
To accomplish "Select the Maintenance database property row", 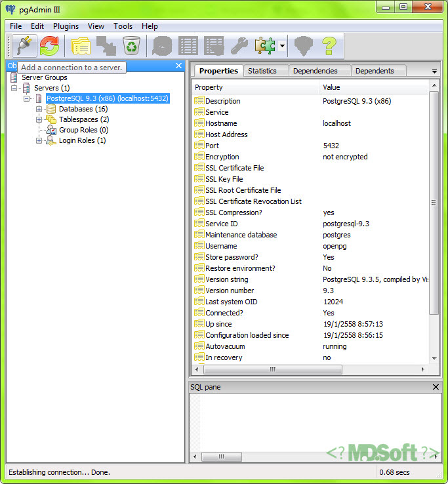I will coord(310,235).
